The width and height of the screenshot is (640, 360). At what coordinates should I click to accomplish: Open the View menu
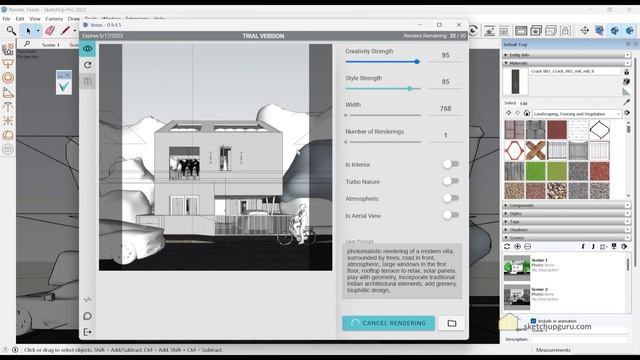(35, 19)
